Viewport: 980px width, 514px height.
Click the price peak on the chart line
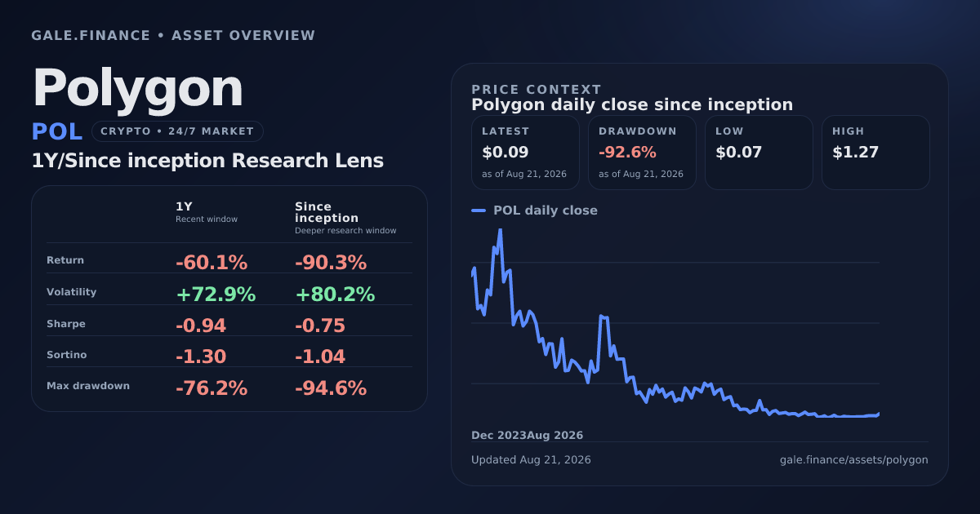tap(500, 230)
